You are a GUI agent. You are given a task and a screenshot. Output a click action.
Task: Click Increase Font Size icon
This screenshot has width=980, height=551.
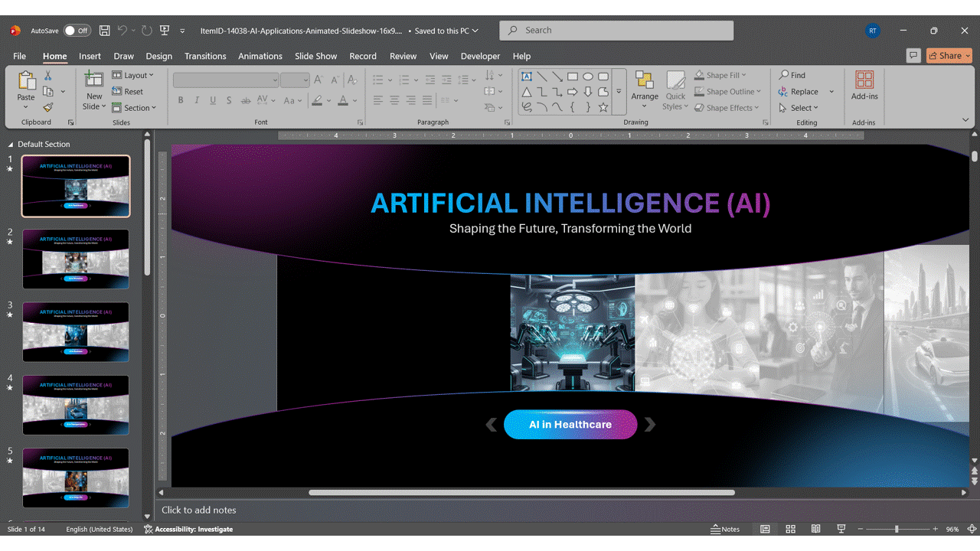[x=318, y=79]
